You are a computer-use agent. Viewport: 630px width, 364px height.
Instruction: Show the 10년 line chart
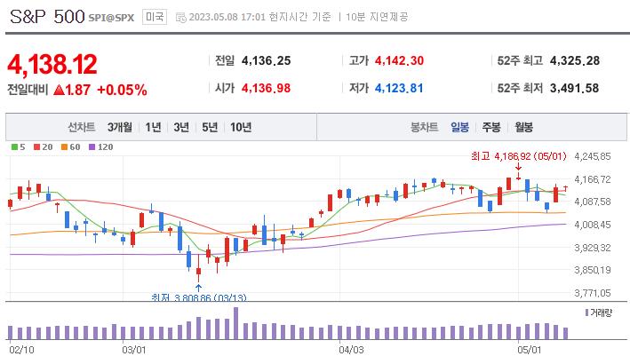point(241,127)
